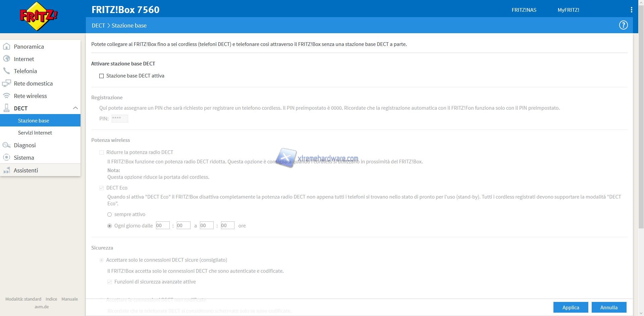Collapse the DECT menu chevron
Image resolution: width=644 pixels, height=316 pixels.
[75, 108]
